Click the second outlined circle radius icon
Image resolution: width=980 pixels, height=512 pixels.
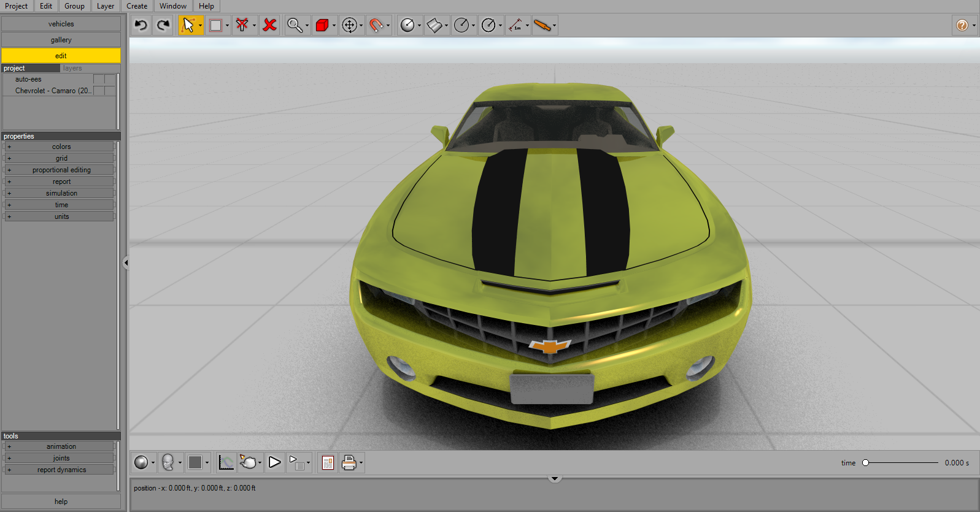click(488, 25)
